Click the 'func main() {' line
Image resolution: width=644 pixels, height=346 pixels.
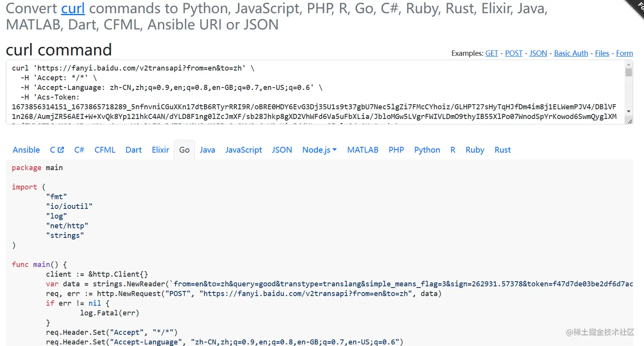[x=40, y=265]
